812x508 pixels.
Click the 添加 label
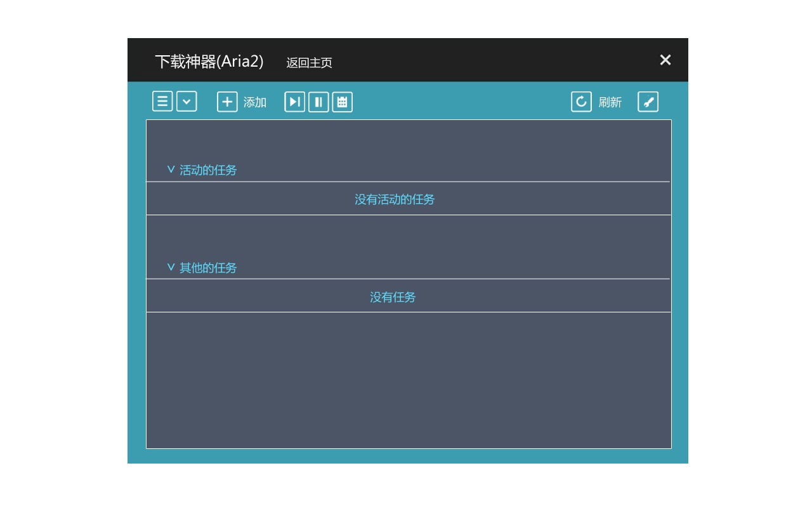tap(255, 102)
